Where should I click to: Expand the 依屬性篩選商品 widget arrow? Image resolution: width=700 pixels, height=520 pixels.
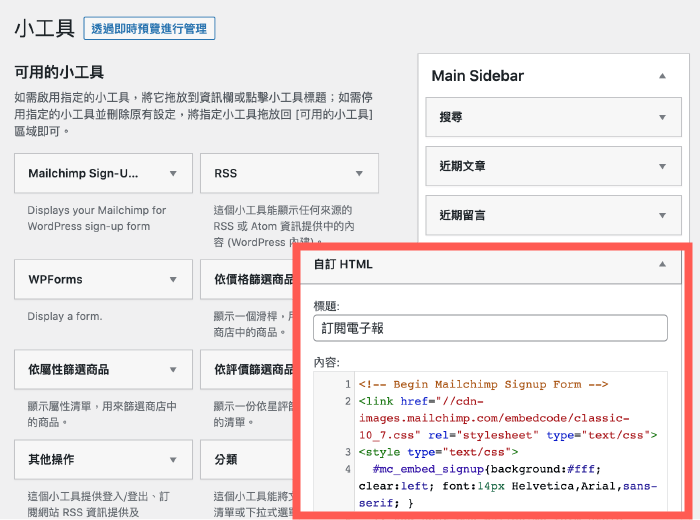(x=173, y=370)
